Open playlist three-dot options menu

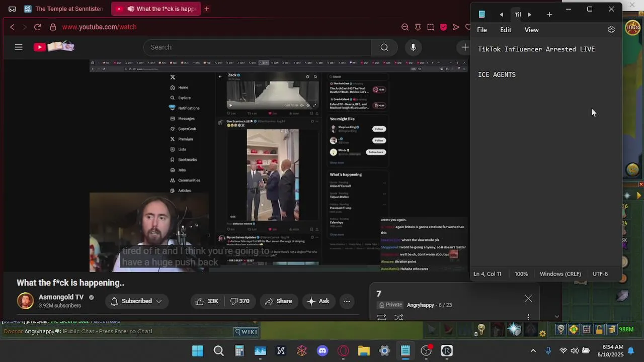click(x=528, y=317)
